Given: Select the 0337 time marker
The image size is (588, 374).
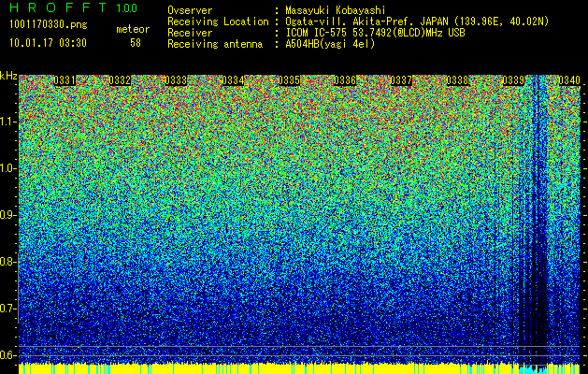Looking at the screenshot, I should click(x=401, y=80).
